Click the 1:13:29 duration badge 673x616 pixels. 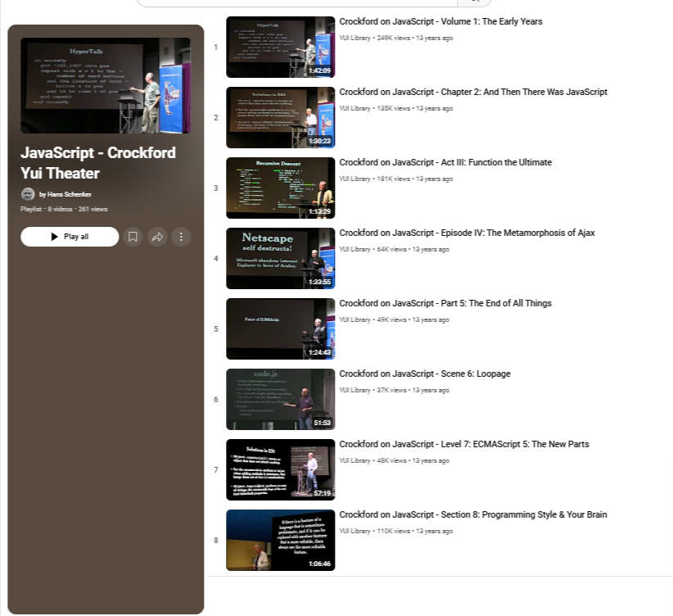click(320, 211)
